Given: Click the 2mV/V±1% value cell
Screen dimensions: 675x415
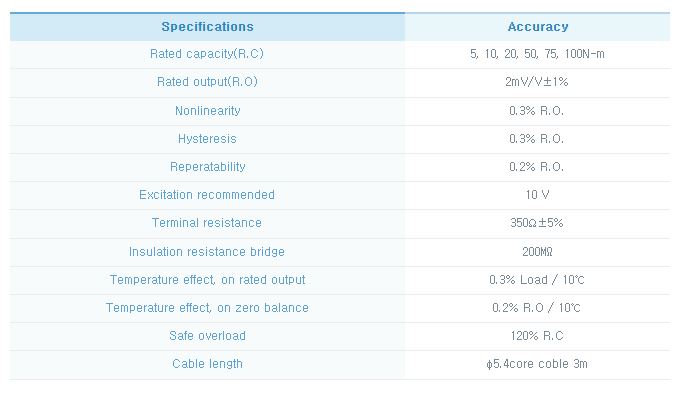Looking at the screenshot, I should pos(537,82).
